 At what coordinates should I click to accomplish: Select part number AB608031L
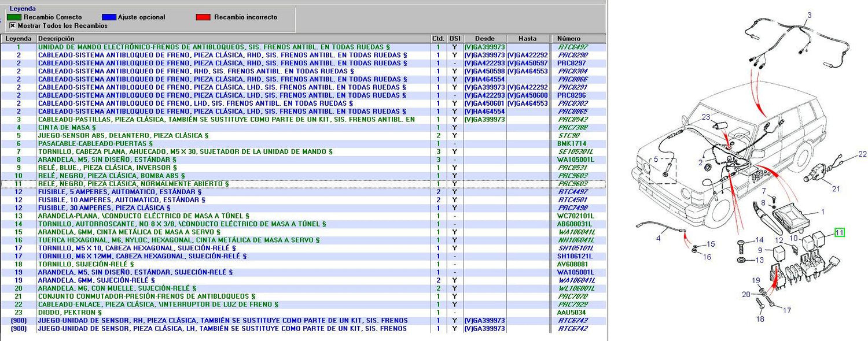pos(575,224)
